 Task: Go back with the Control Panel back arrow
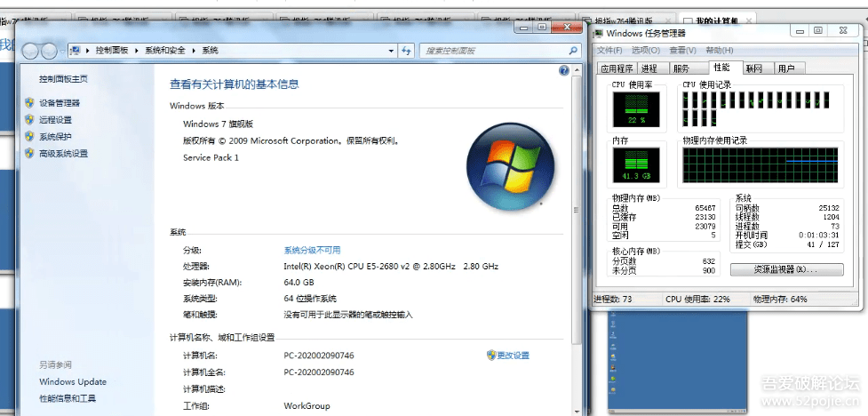click(30, 51)
